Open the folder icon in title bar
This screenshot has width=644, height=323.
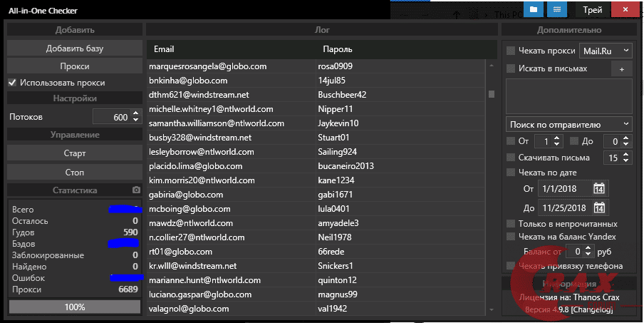pyautogui.click(x=534, y=9)
